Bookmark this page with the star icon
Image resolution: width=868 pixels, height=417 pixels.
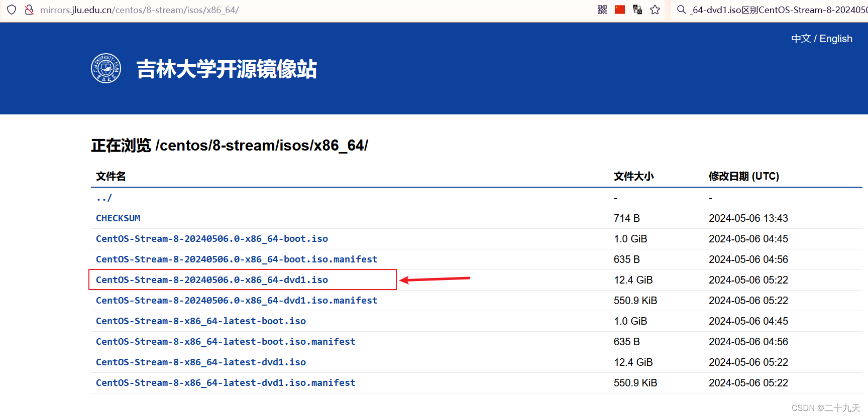pyautogui.click(x=655, y=10)
